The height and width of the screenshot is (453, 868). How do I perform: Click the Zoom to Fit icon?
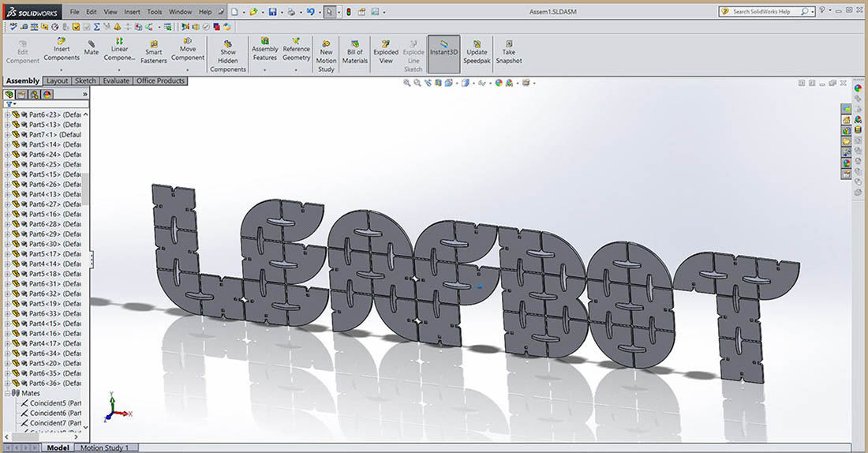[407, 83]
